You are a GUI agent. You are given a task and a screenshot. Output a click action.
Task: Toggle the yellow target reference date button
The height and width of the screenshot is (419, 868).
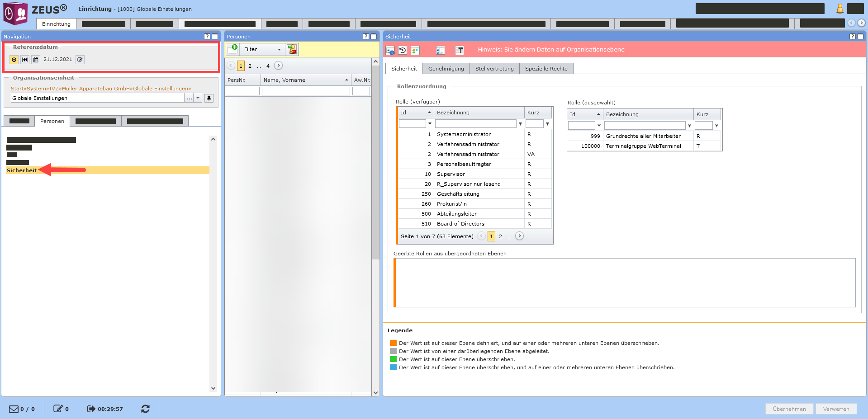click(x=14, y=60)
